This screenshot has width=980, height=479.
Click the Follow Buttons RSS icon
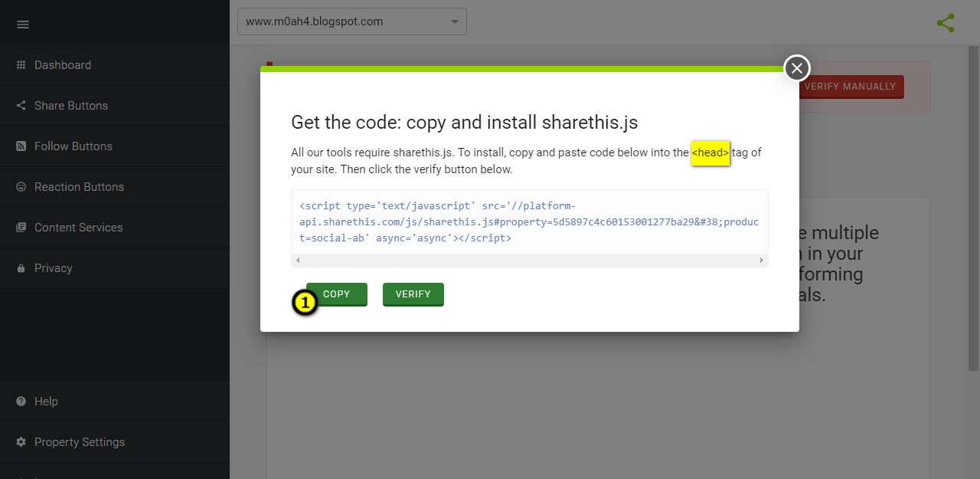(21, 146)
